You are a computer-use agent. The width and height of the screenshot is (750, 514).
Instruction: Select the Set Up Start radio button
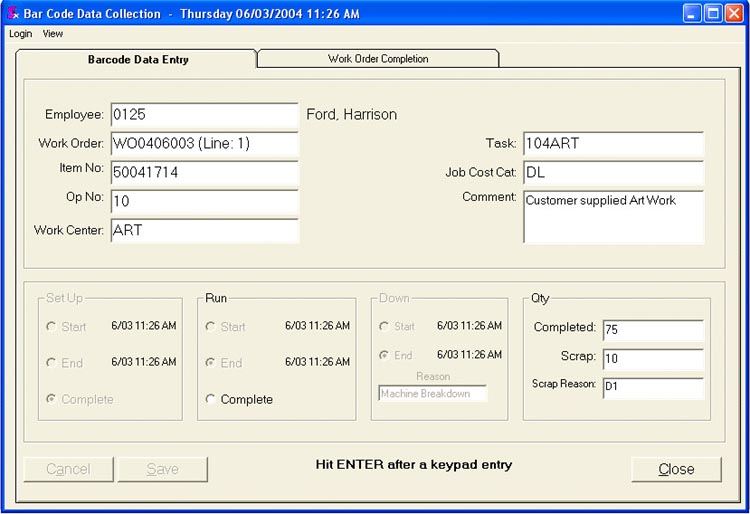(51, 327)
